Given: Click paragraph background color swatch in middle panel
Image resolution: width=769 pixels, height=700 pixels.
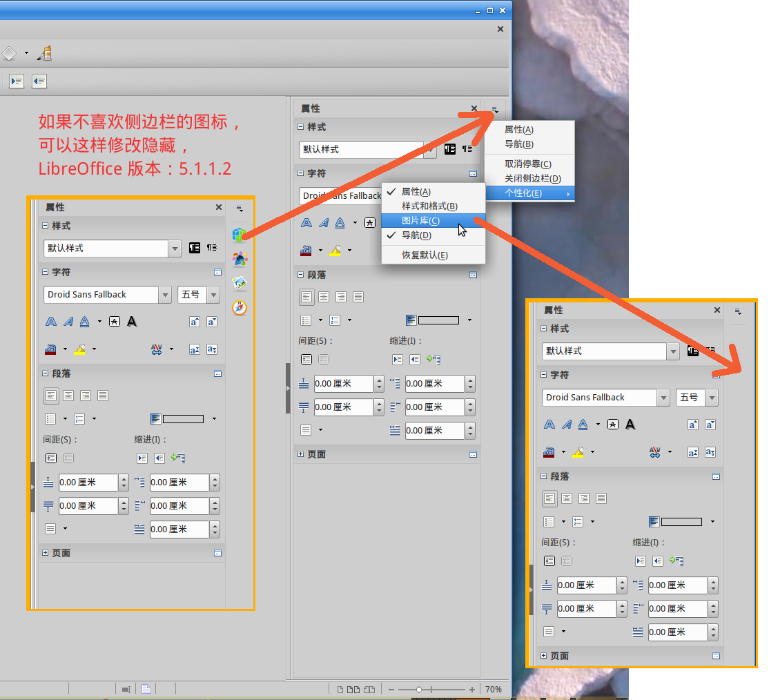Looking at the screenshot, I should (433, 320).
